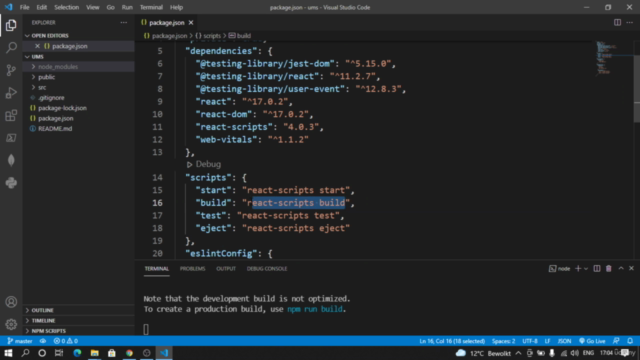Image resolution: width=640 pixels, height=360 pixels.
Task: Click Go Live in status bar
Action: (x=592, y=341)
